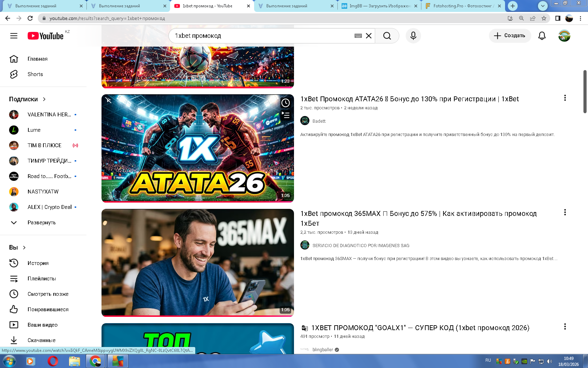Image resolution: width=588 pixels, height=368 pixels.
Task: Go back in browser history
Action: point(8,18)
